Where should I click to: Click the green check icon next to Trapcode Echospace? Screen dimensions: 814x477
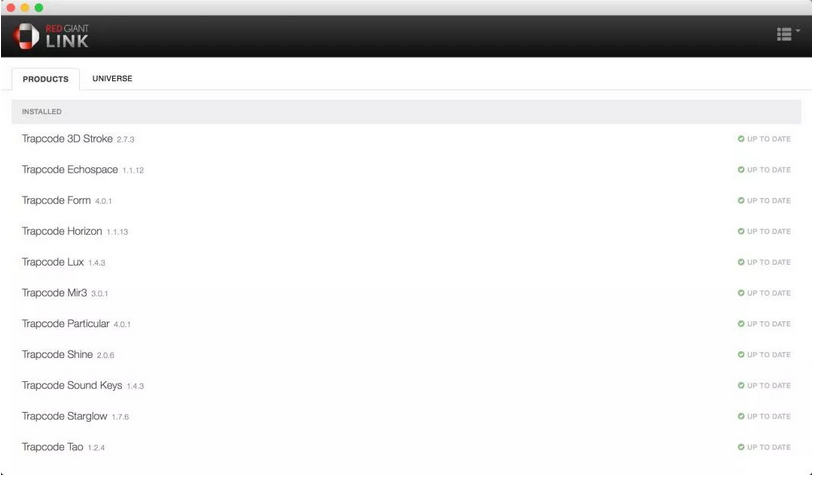[x=741, y=170]
